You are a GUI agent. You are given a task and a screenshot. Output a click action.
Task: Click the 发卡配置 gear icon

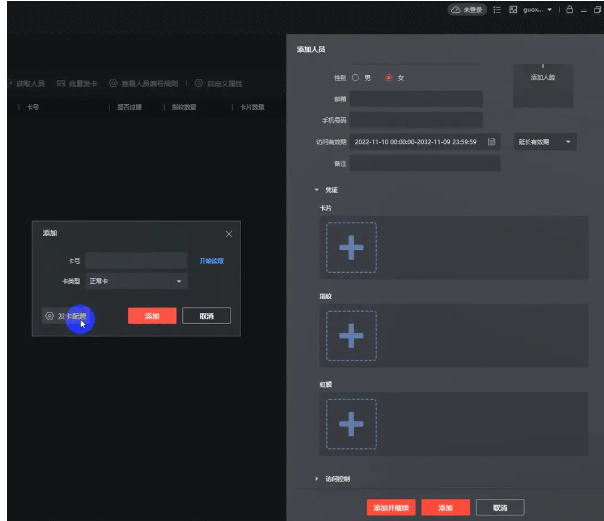[48, 316]
